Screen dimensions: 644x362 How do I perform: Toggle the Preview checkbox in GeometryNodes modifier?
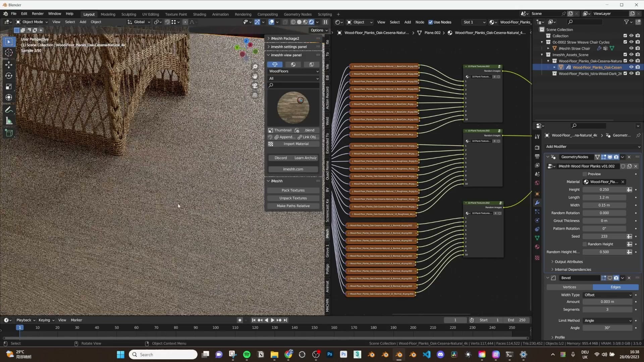click(x=585, y=174)
